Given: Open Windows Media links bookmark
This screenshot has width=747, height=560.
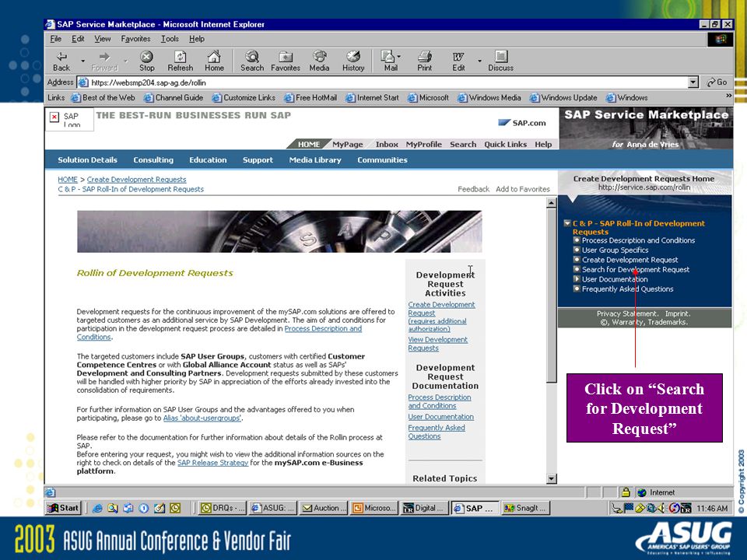Looking at the screenshot, I should coord(489,98).
